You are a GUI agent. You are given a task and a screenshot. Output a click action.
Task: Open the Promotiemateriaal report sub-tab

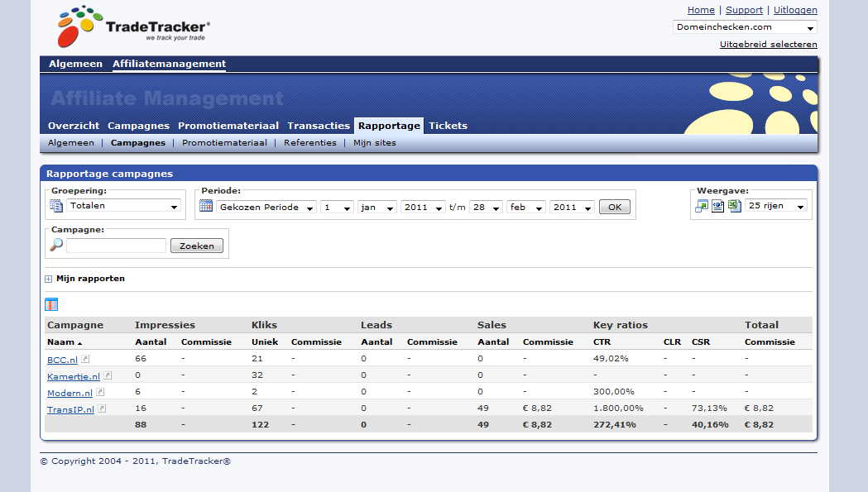[224, 143]
